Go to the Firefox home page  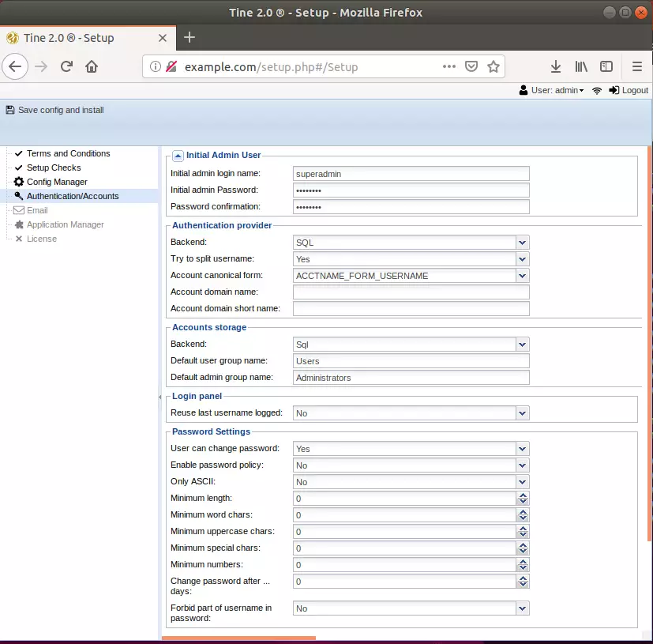(92, 66)
